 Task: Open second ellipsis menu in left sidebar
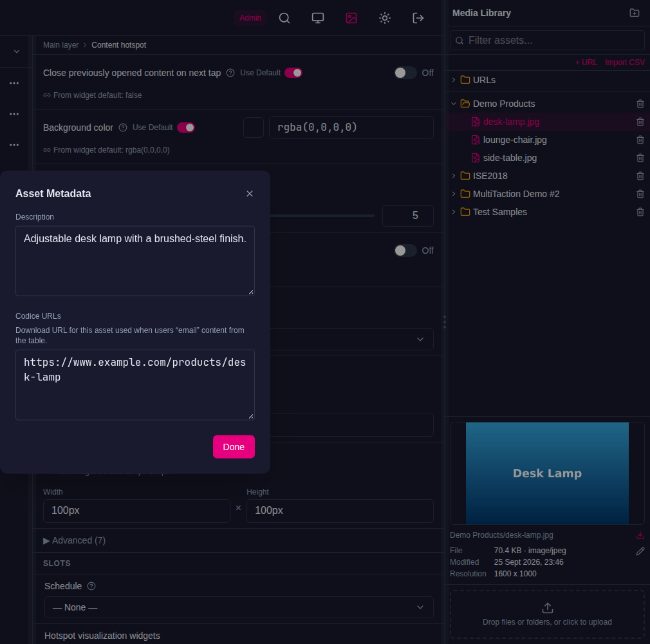pos(14,114)
